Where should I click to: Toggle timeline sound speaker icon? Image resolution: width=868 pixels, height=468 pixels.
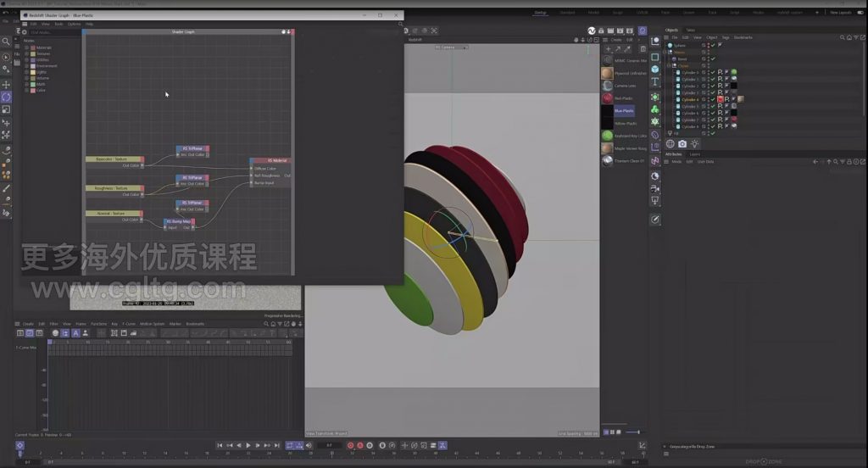(x=309, y=445)
